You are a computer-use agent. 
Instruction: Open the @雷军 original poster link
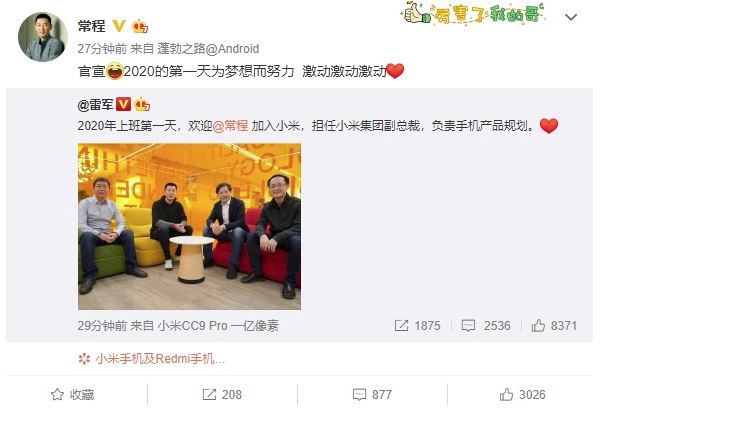pyautogui.click(x=95, y=104)
